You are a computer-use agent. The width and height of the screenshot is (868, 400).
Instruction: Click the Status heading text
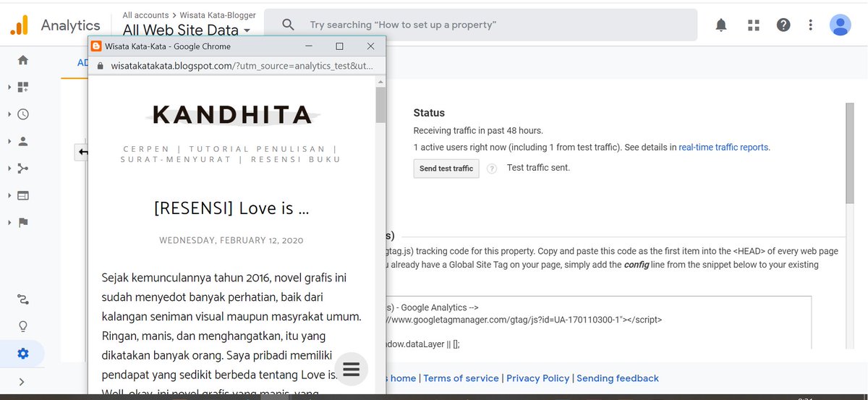[429, 113]
